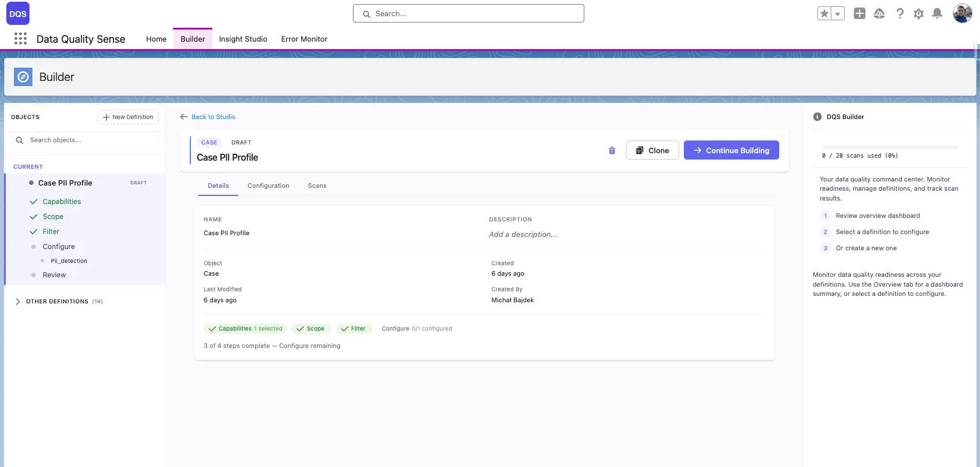Click the Builder compass icon
This screenshot has width=980, height=467.
click(23, 77)
